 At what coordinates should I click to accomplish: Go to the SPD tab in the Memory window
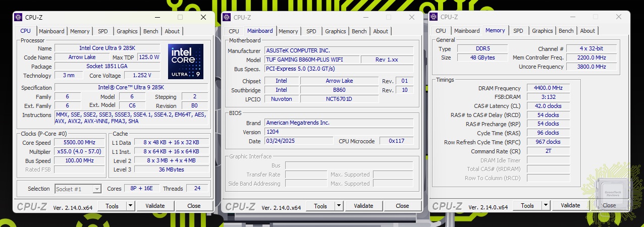coord(518,31)
